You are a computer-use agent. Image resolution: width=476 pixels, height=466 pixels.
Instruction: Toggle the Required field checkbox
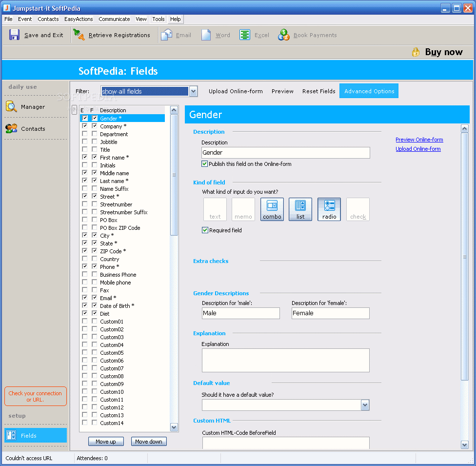click(205, 230)
